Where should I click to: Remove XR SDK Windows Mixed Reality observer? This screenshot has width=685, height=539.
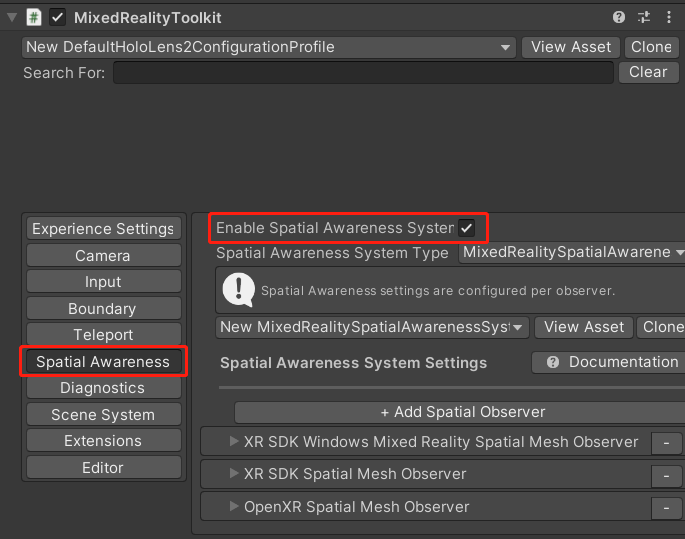point(666,442)
